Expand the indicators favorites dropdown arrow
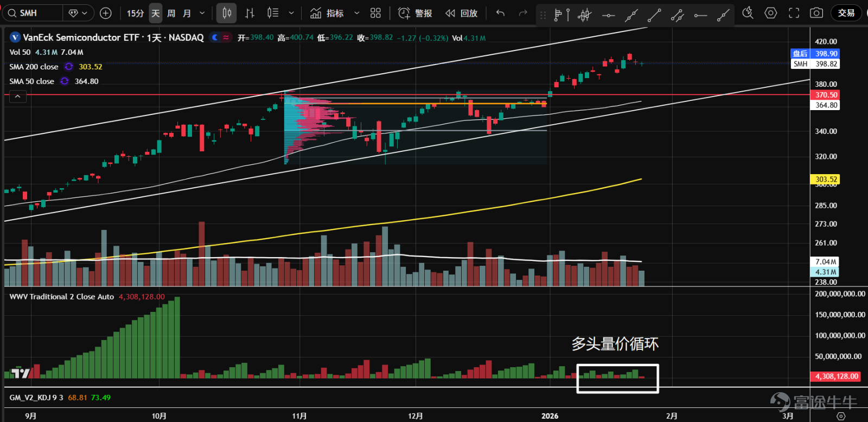Screen dimensions: 868x422 [356, 13]
